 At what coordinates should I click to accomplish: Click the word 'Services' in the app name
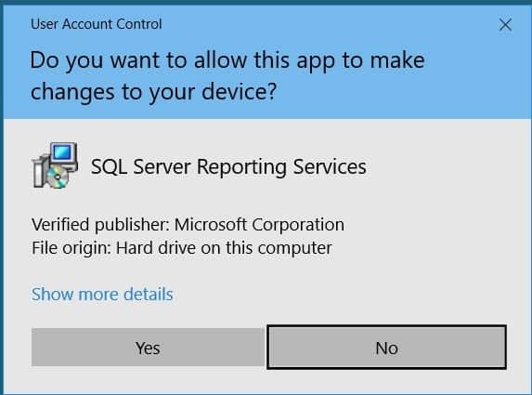pyautogui.click(x=330, y=166)
